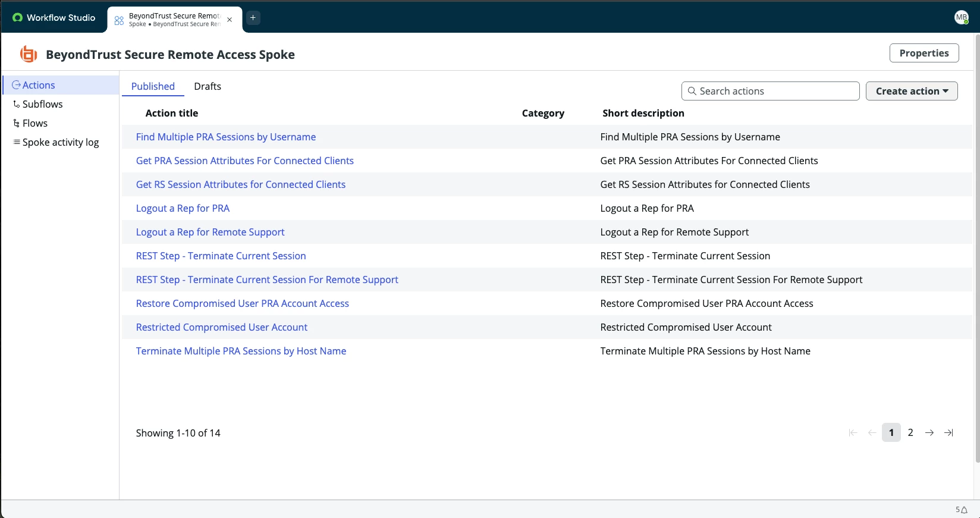The height and width of the screenshot is (518, 980).
Task: Open the MB user avatar menu
Action: (x=961, y=18)
